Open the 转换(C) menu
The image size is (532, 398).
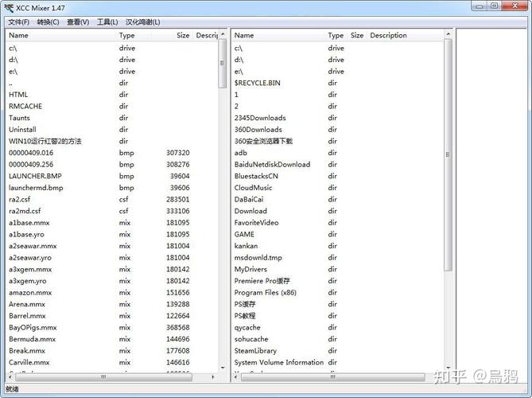coord(48,21)
